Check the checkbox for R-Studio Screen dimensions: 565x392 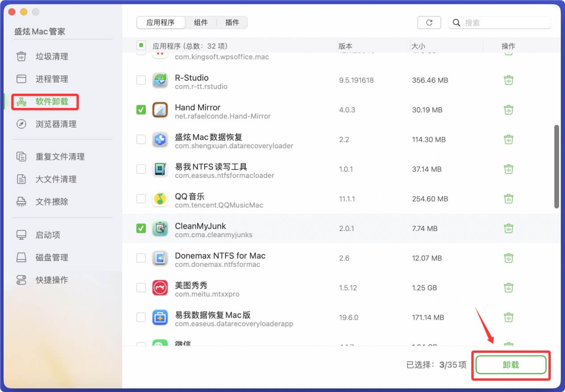141,80
